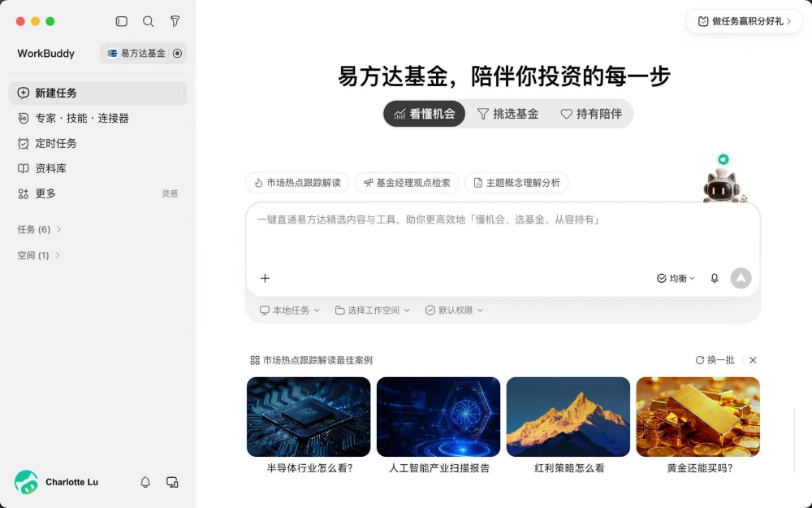The width and height of the screenshot is (812, 508).
Task: Open the golden mountain thumbnail
Action: click(568, 417)
